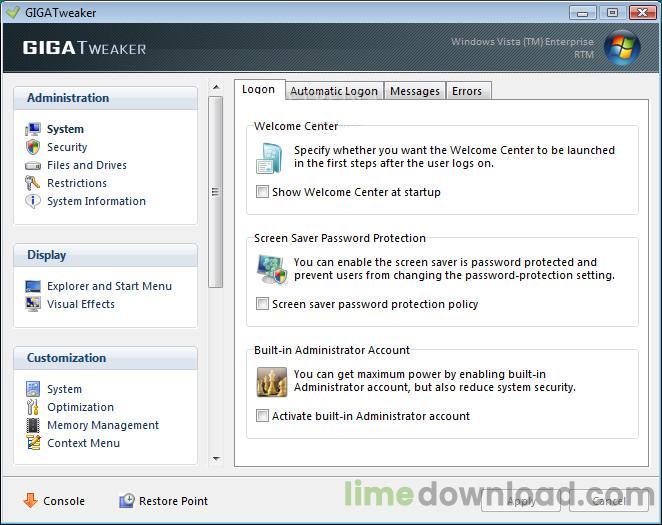Switch to the Automatic Logon tab
This screenshot has height=525, width=662.
click(334, 91)
